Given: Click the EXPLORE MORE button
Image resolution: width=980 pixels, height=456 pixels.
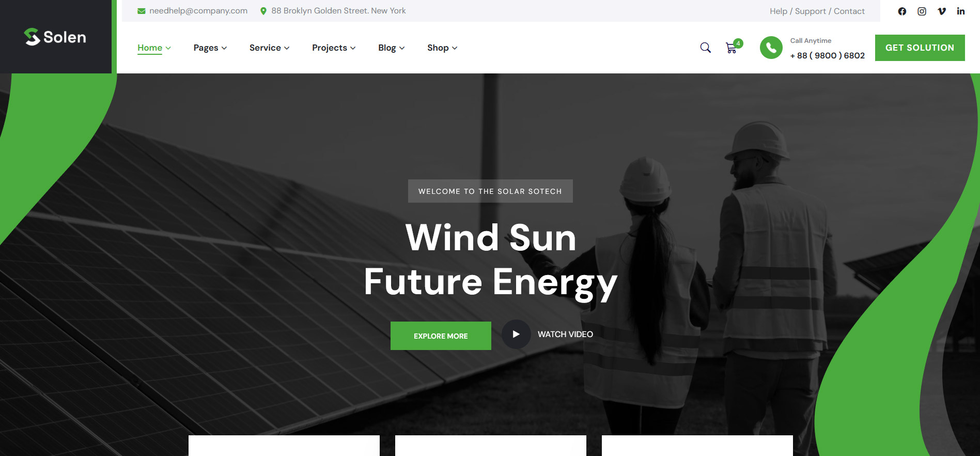Looking at the screenshot, I should [441, 336].
